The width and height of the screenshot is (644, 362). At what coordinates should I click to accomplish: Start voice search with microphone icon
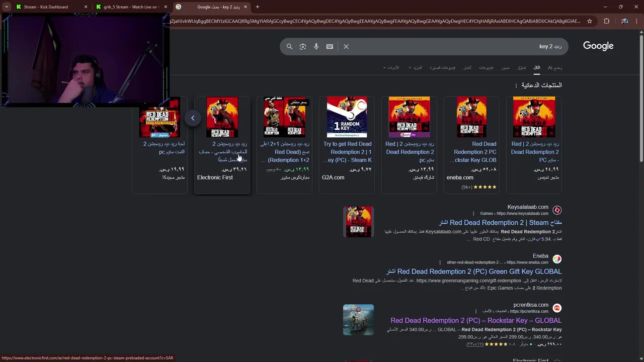pos(316,46)
